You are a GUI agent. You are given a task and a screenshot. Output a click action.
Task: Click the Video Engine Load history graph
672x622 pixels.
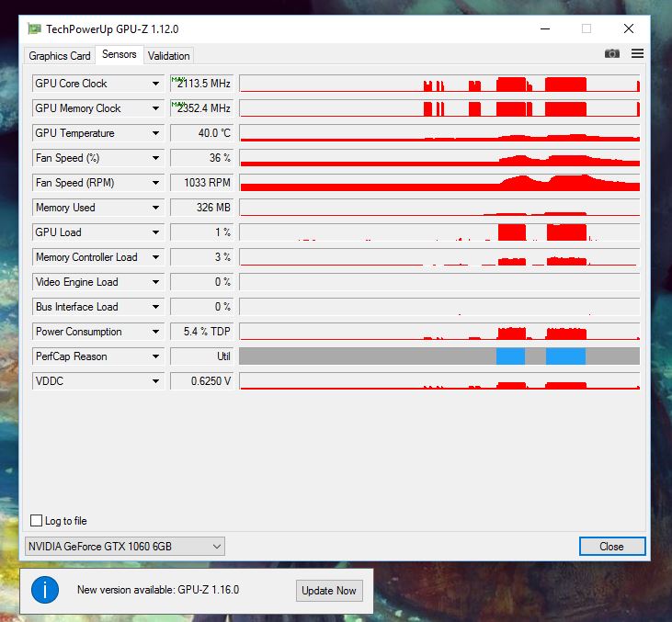click(439, 282)
